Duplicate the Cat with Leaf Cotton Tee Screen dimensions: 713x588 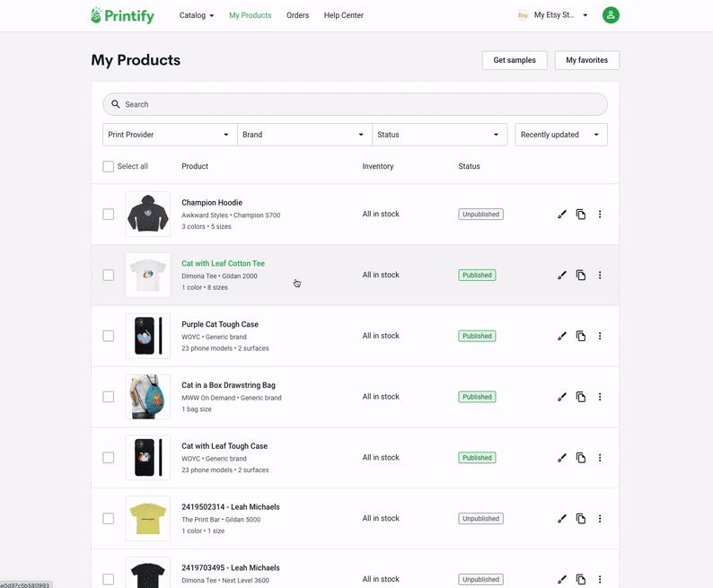[581, 275]
